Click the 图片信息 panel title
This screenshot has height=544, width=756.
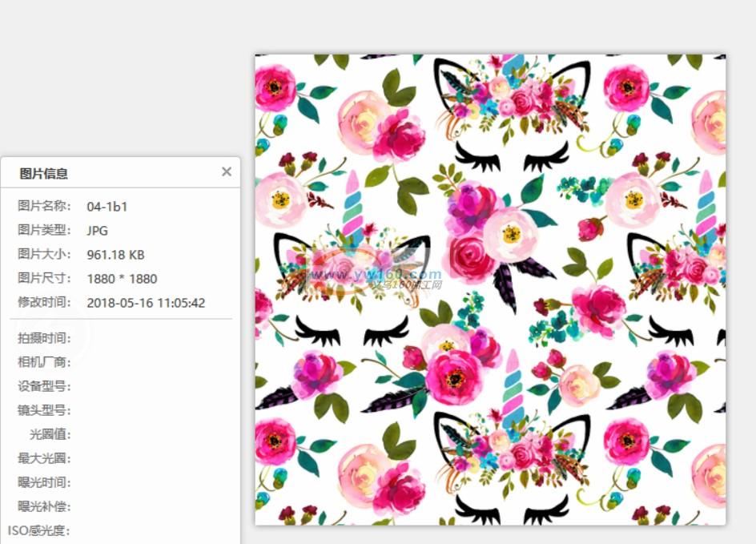tap(43, 173)
